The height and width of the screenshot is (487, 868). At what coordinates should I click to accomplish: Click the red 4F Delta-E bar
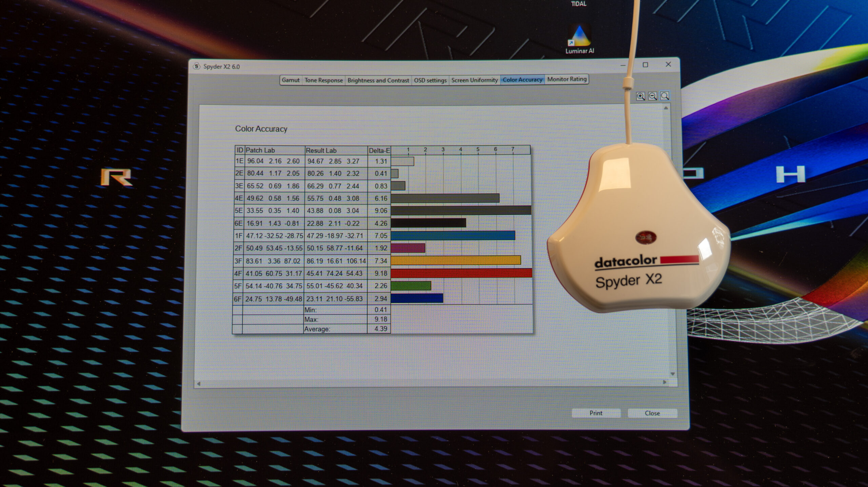pyautogui.click(x=461, y=273)
